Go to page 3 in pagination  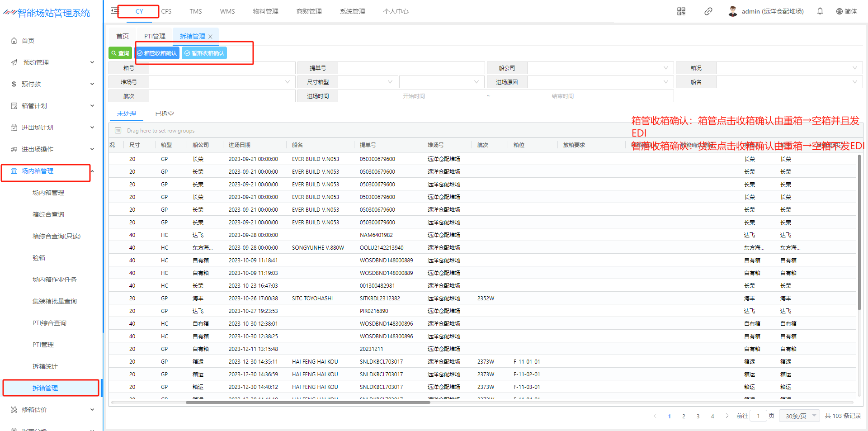698,416
